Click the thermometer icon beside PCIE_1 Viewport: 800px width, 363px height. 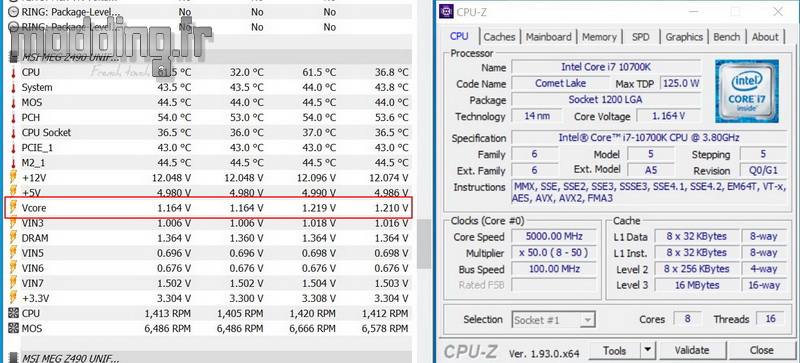(x=13, y=148)
